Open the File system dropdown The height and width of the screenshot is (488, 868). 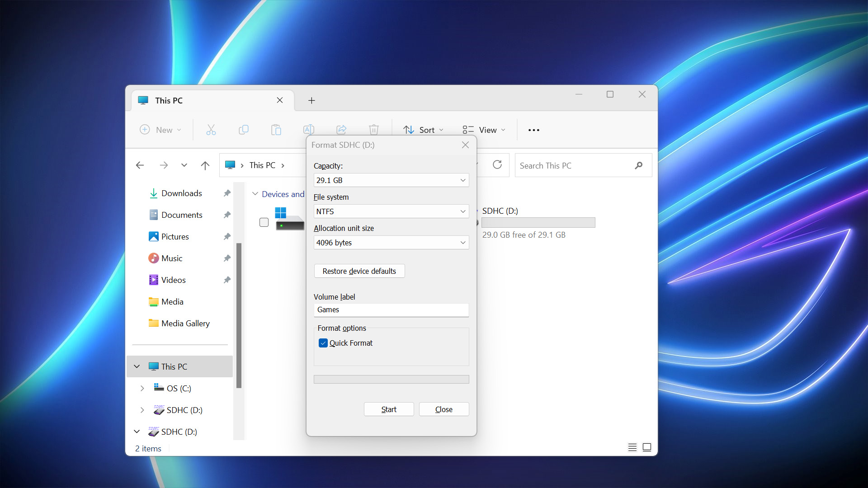coord(391,211)
